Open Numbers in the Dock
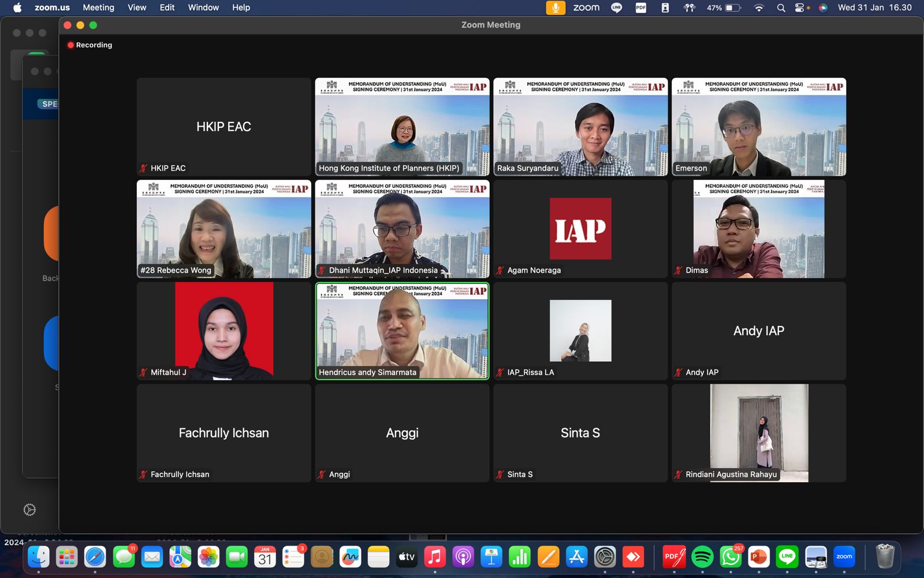The width and height of the screenshot is (924, 578). 520,557
